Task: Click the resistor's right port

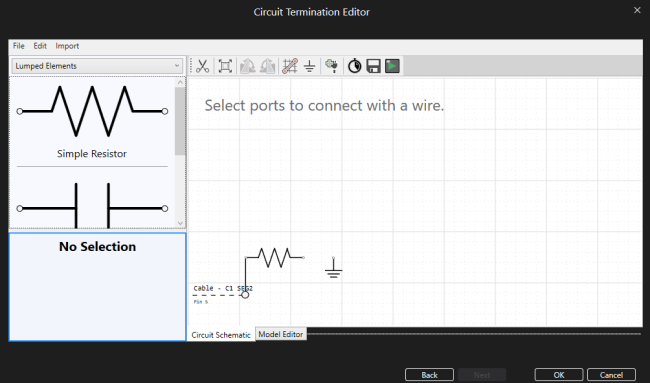Action: point(303,257)
